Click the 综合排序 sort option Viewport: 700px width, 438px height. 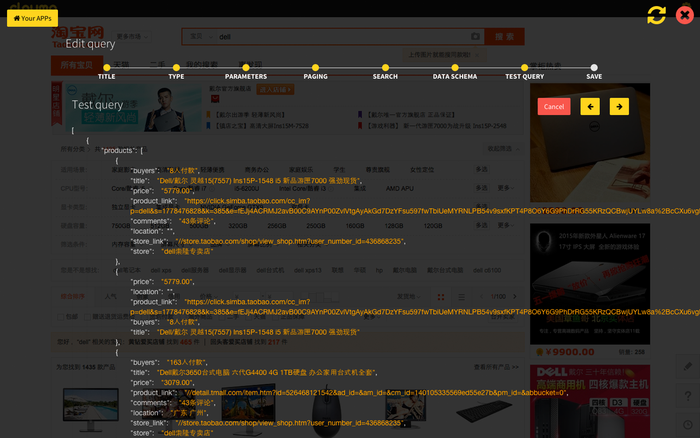(73, 296)
